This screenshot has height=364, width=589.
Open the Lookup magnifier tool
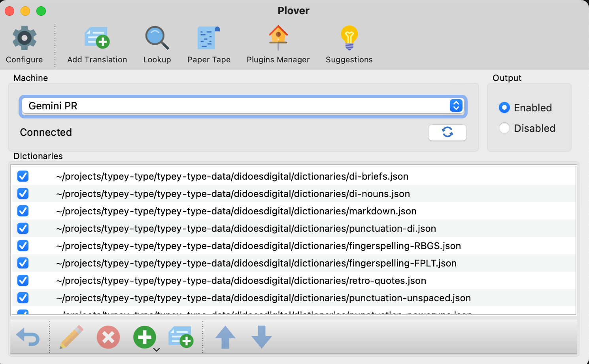(x=157, y=38)
